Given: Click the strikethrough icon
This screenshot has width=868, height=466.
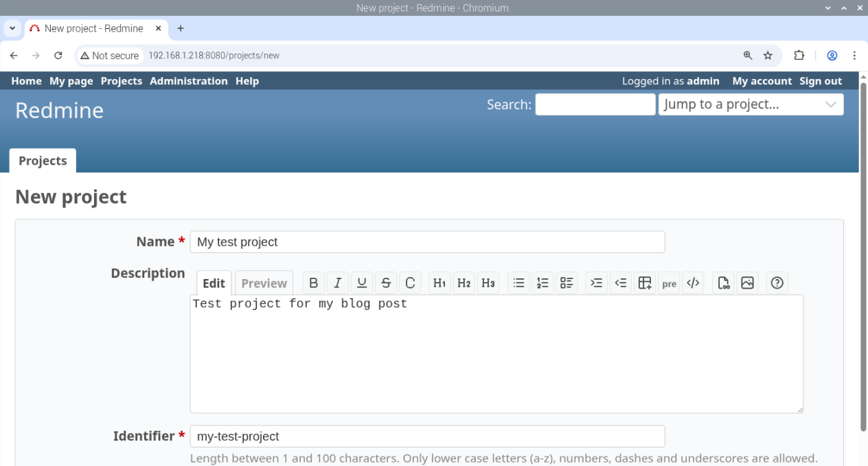Looking at the screenshot, I should [385, 282].
